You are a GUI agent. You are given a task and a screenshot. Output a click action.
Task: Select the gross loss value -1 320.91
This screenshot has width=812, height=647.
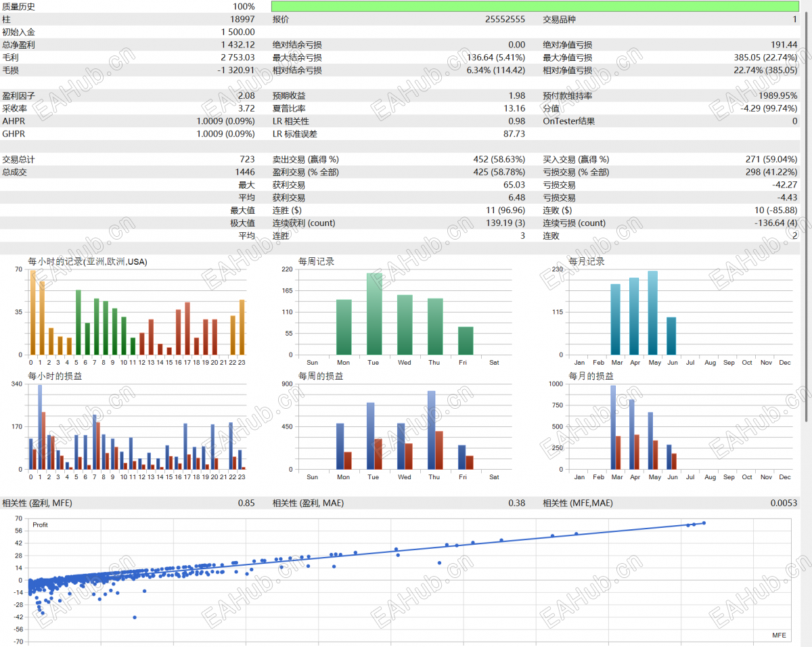click(x=236, y=70)
